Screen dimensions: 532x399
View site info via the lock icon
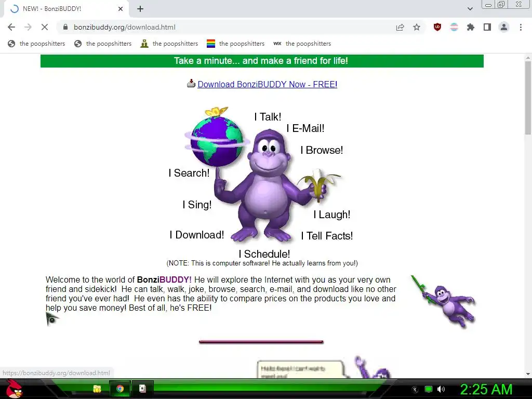tap(65, 27)
